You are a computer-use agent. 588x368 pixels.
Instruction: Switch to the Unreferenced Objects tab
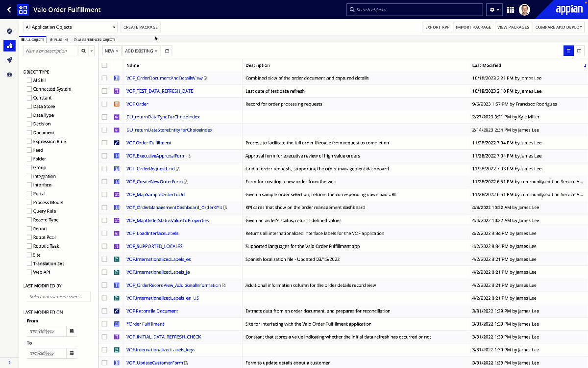tap(95, 39)
